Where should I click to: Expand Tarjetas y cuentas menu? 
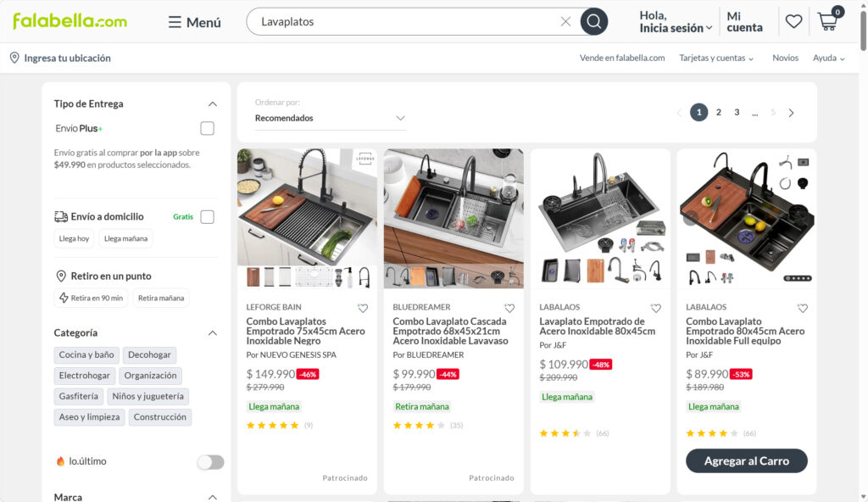tap(716, 58)
